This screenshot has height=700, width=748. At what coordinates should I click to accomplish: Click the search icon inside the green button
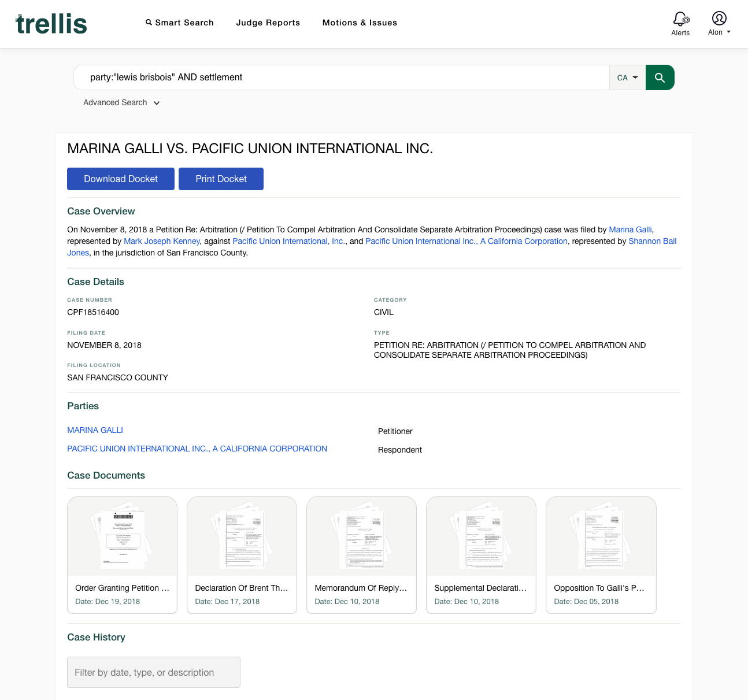click(660, 77)
